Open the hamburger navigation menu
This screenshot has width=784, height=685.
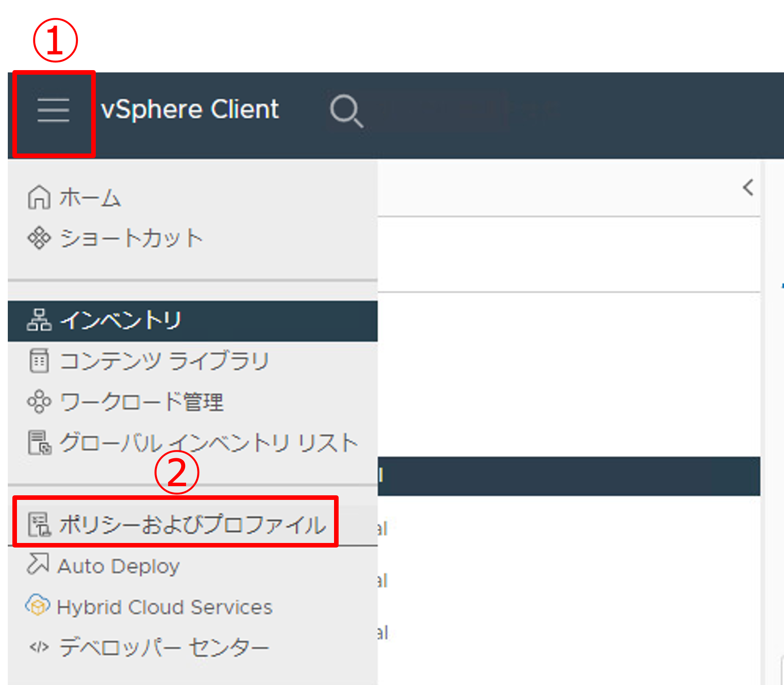pyautogui.click(x=54, y=110)
